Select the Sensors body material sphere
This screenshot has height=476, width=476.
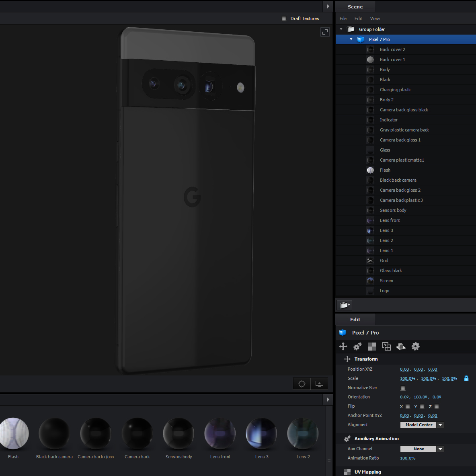click(179, 433)
